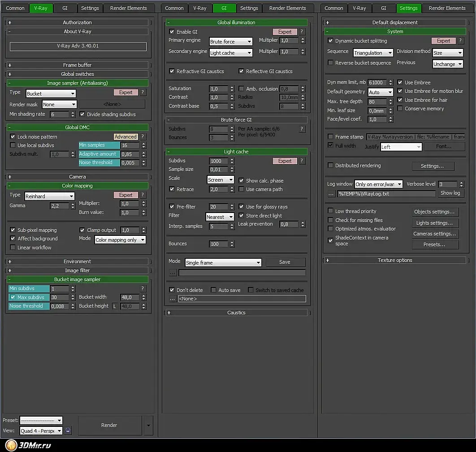The width and height of the screenshot is (476, 452).
Task: Adjust the Gamma spinner arrows
Action: pos(73,206)
